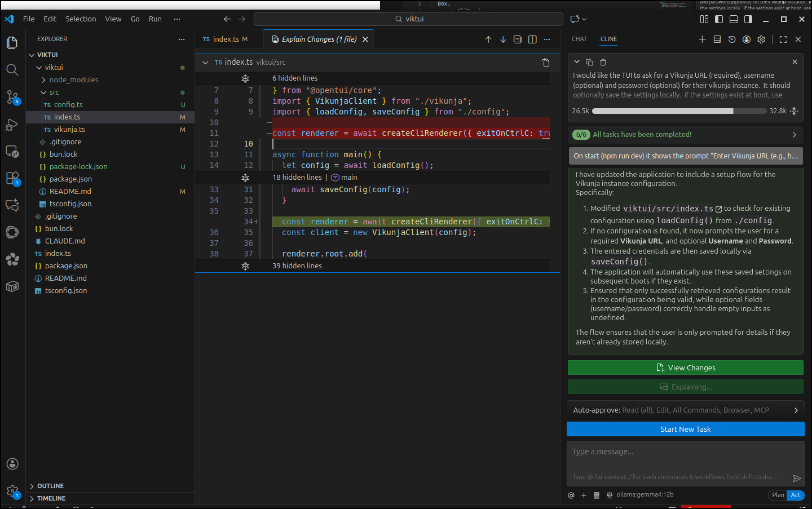Collapse the index.ts diff file section

tap(205, 63)
